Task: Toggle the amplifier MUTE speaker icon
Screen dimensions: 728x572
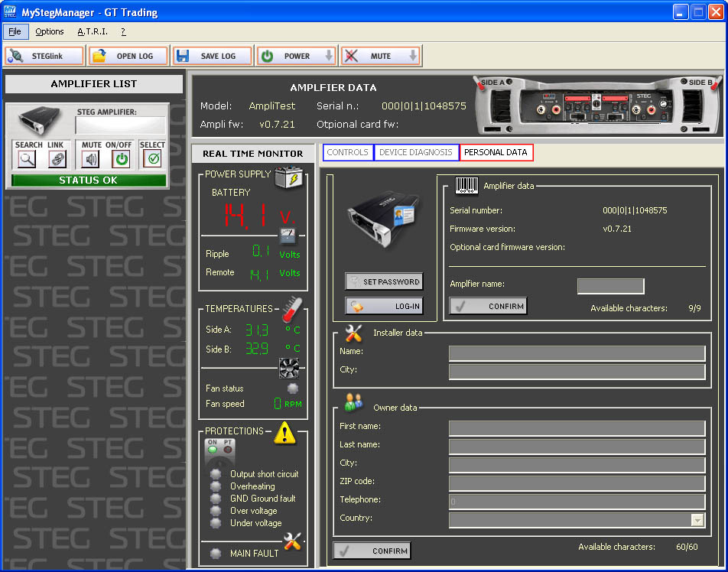Action: pos(91,159)
